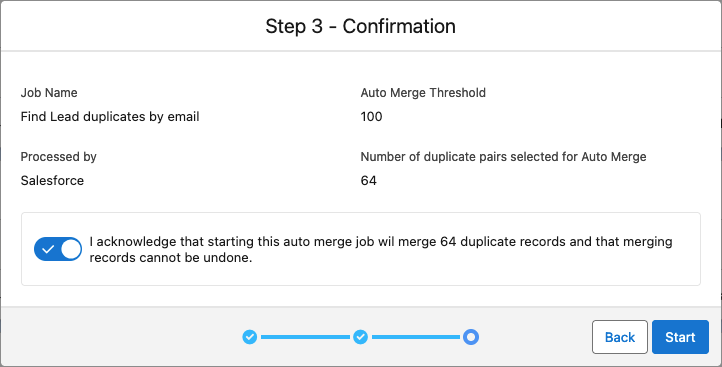Select the Find Lead duplicates by email text

(x=110, y=117)
